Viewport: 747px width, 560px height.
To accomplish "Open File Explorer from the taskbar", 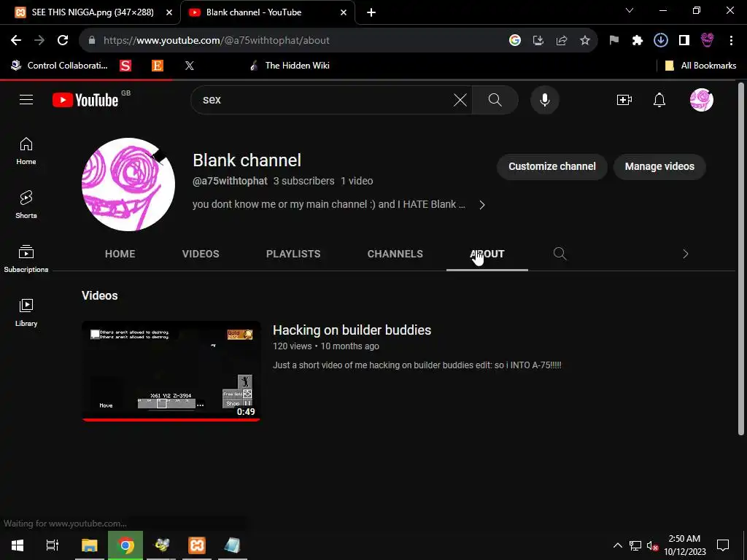I will [x=90, y=545].
